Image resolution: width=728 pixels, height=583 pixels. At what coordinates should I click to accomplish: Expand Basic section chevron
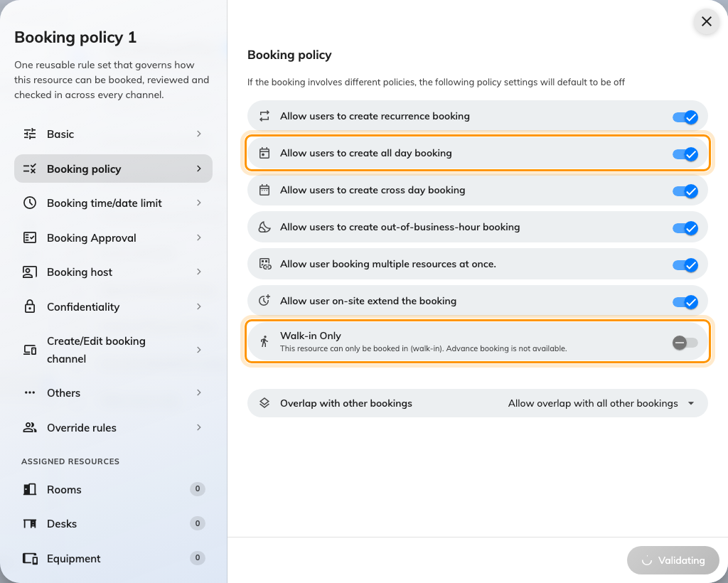tap(199, 134)
